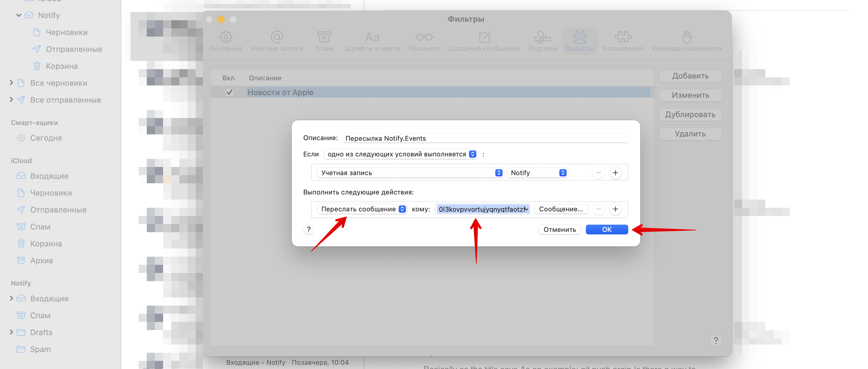Open the Учетные записи preferences tab

coord(277,41)
